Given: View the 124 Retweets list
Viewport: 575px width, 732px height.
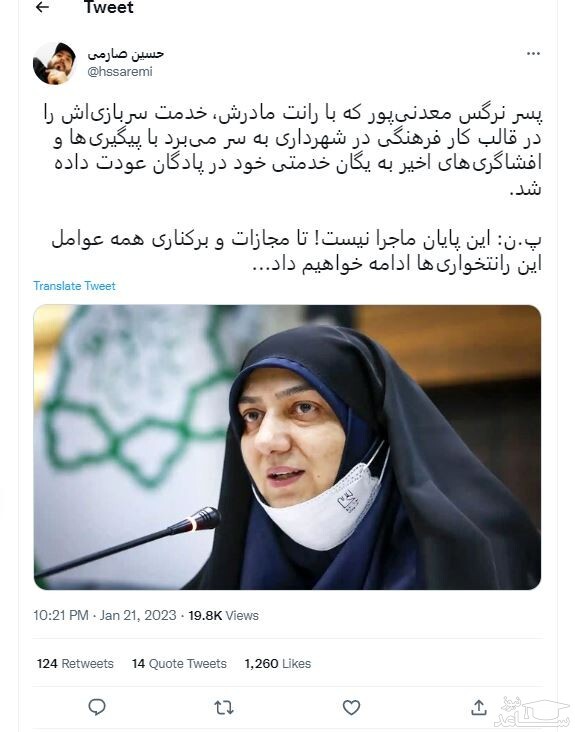Looking at the screenshot, I should [75, 663].
